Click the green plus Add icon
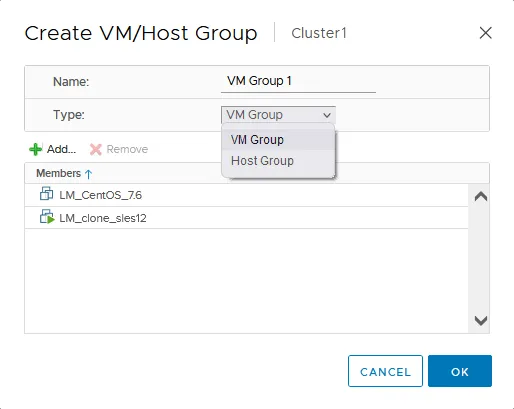Screen dimensions: 514x409 36,149
